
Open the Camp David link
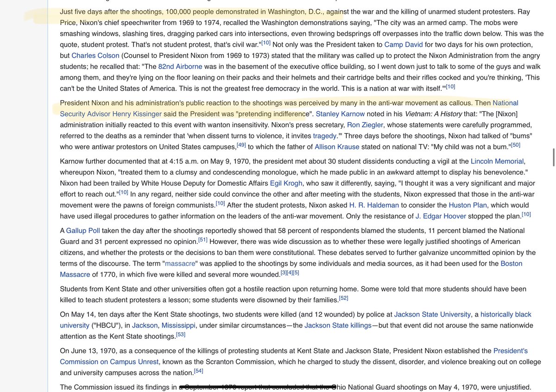(x=404, y=45)
